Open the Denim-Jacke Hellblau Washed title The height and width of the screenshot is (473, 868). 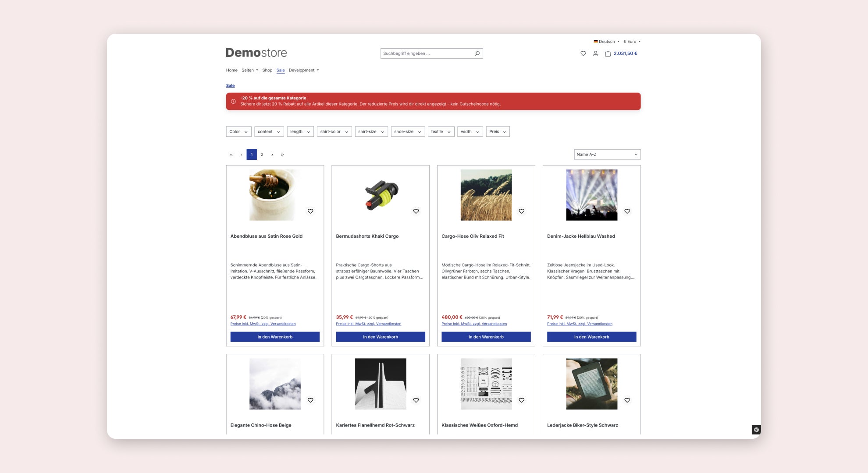(x=581, y=236)
